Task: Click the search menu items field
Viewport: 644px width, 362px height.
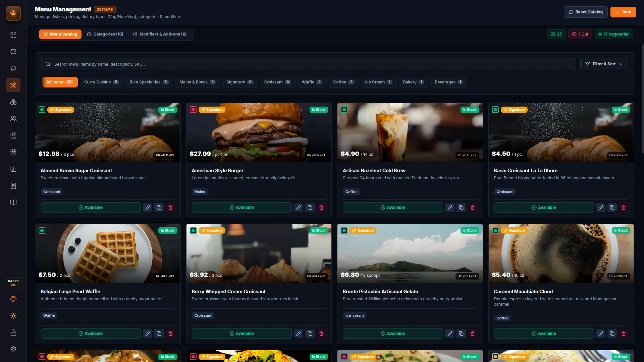Action: point(308,64)
